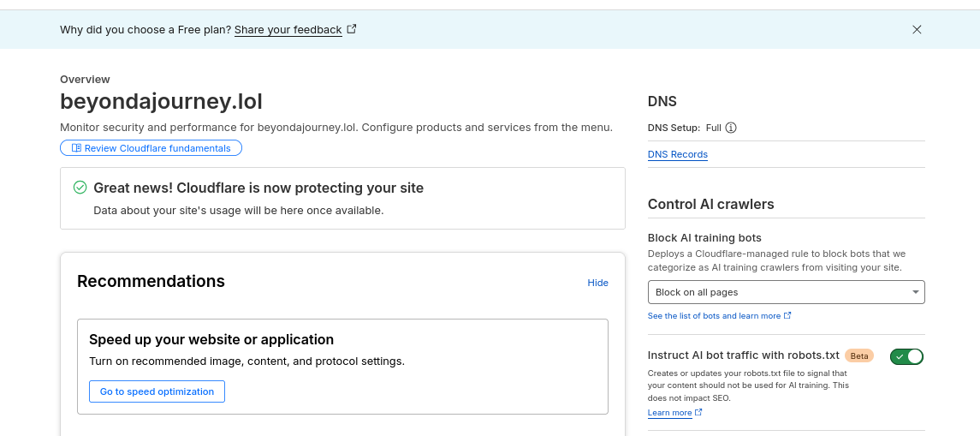Viewport: 980px width, 436px height.
Task: Click the DNS Setup info icon
Action: pos(731,128)
